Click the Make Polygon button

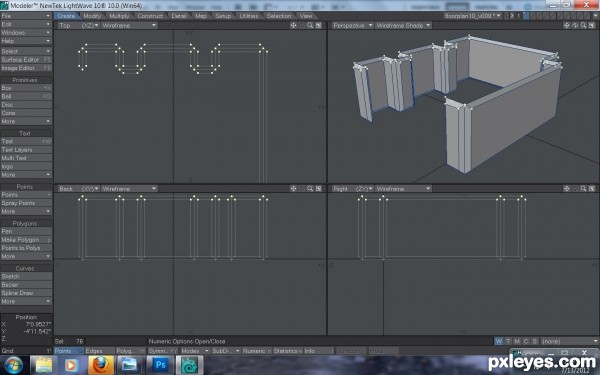click(26, 240)
